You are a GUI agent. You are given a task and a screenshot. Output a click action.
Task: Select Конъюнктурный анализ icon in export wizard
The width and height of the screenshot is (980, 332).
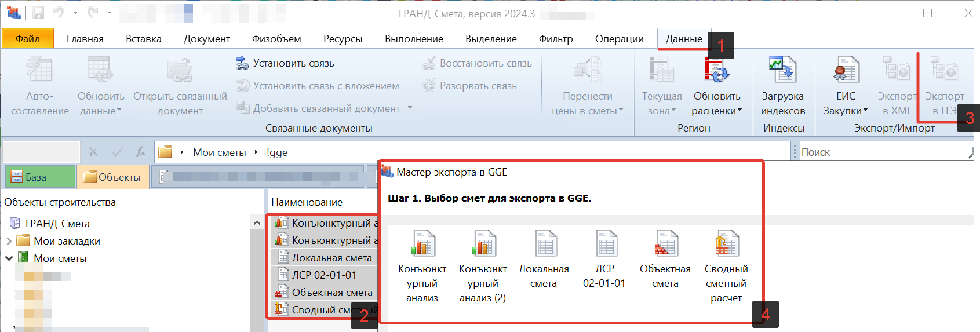point(422,243)
